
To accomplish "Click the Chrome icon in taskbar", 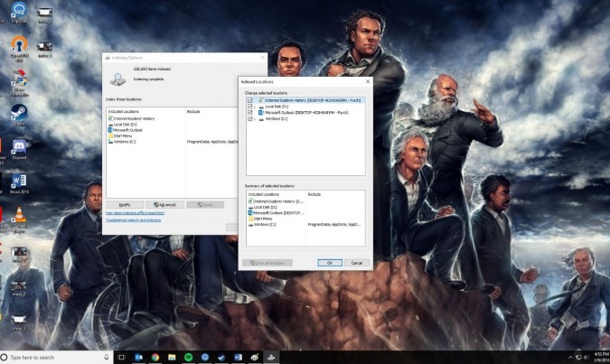I will coord(155,357).
